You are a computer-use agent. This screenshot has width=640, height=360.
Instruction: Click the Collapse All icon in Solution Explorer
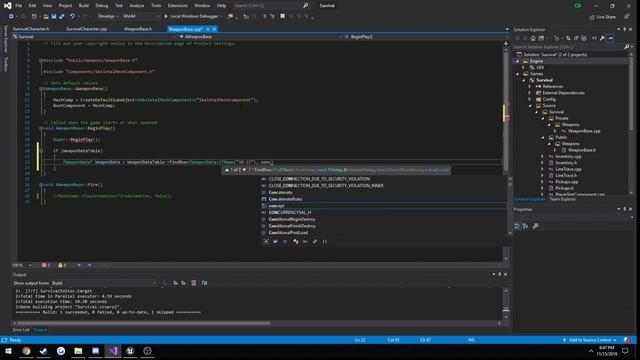point(576,38)
